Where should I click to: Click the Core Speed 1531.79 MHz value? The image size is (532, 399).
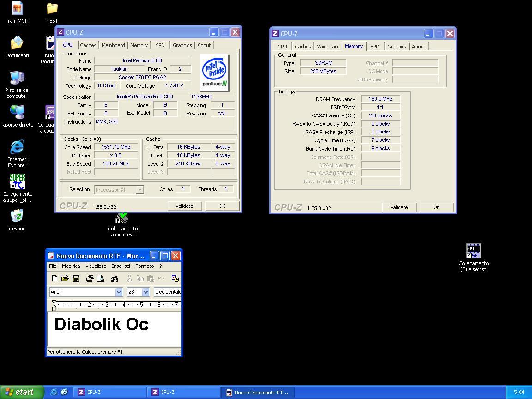tap(116, 147)
